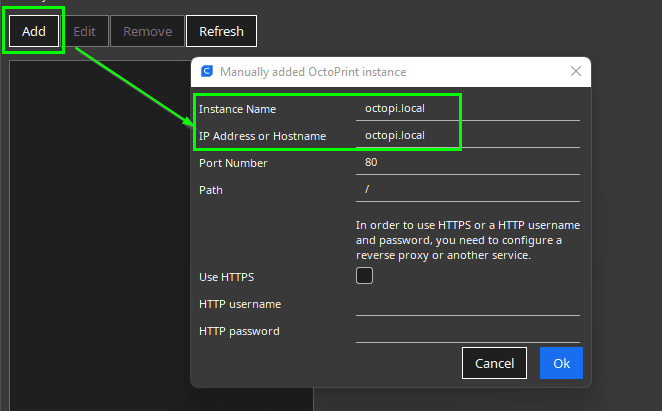Click the HTTP password label

[x=239, y=331]
